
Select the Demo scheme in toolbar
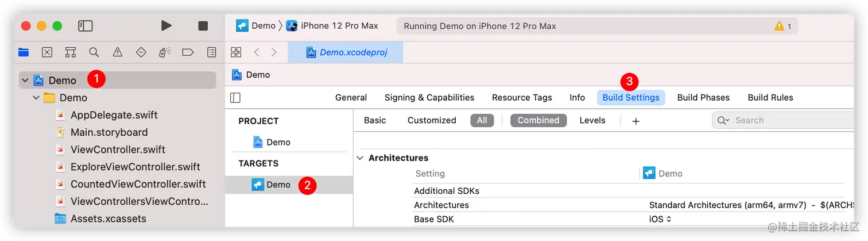point(256,25)
